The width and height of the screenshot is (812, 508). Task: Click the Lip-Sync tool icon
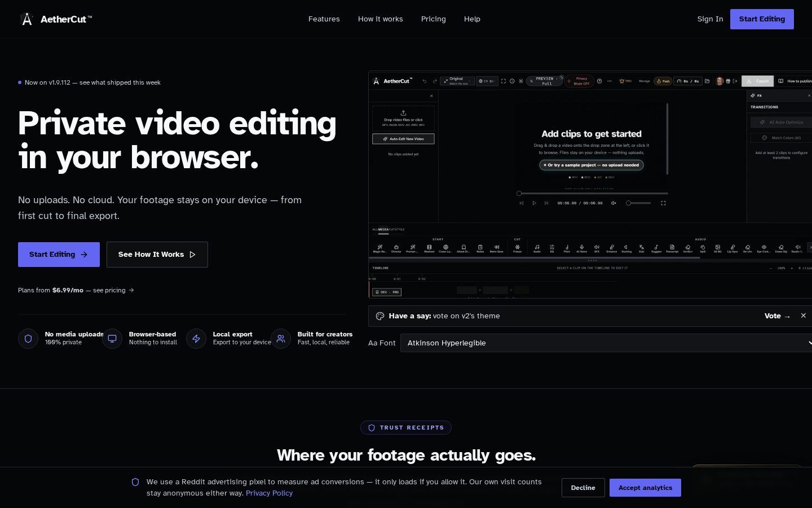pos(732,247)
